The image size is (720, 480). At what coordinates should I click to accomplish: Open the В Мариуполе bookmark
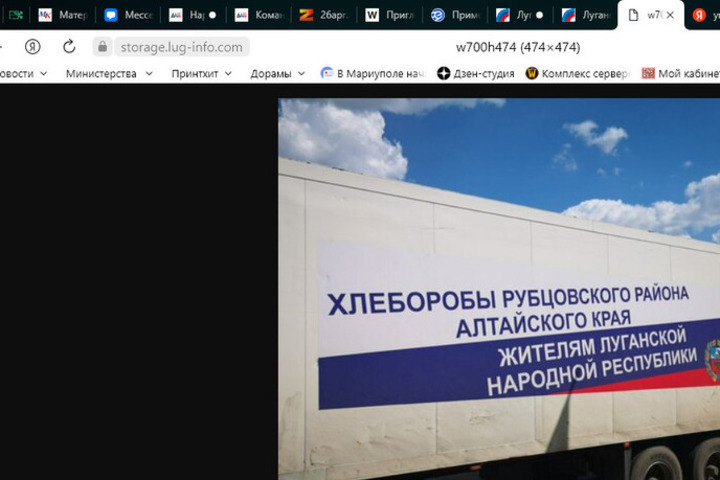pyautogui.click(x=373, y=73)
